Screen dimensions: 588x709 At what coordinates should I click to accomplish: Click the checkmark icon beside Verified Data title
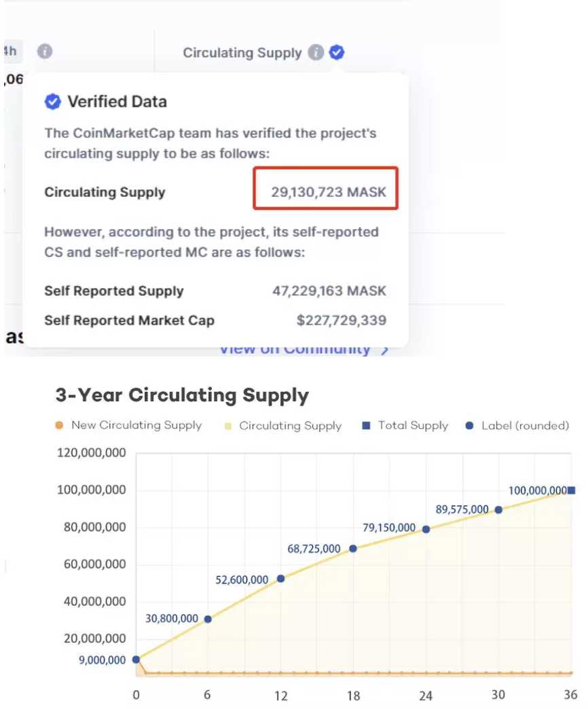tap(52, 102)
